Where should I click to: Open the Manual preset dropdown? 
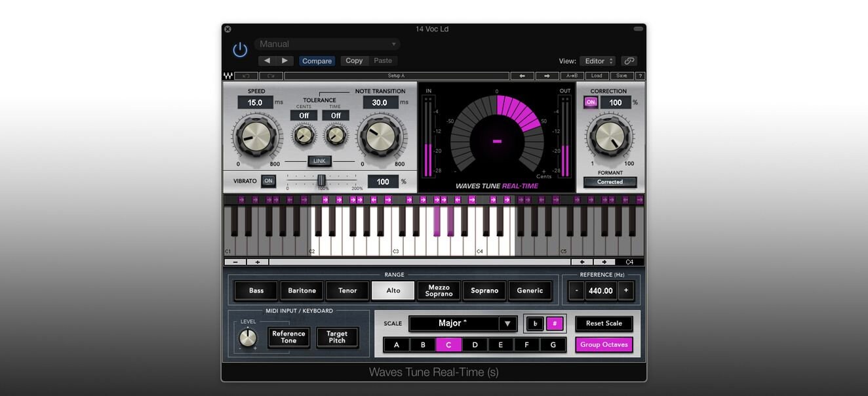tap(327, 44)
